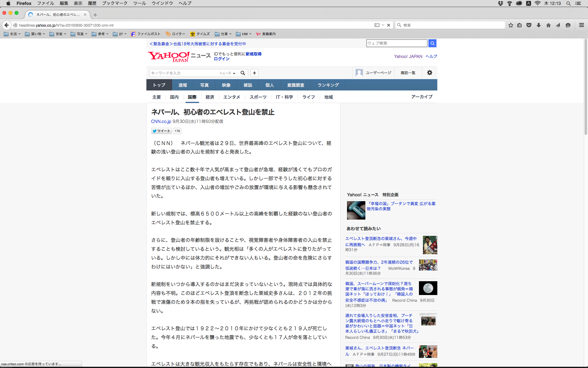Expand the 仕事 bookmarks folder
The height and width of the screenshot is (368, 588).
click(223, 34)
